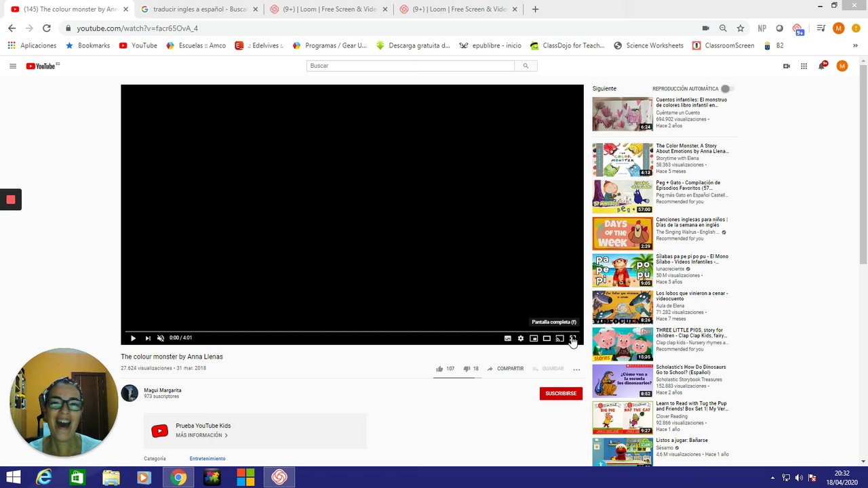The height and width of the screenshot is (488, 868).
Task: Open YouTube notifications bell
Action: click(822, 66)
